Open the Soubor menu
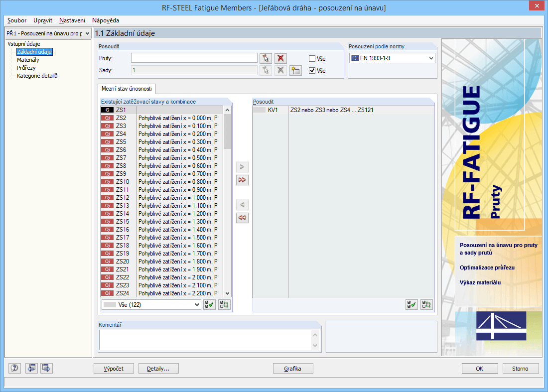Image resolution: width=548 pixels, height=392 pixels. point(17,20)
